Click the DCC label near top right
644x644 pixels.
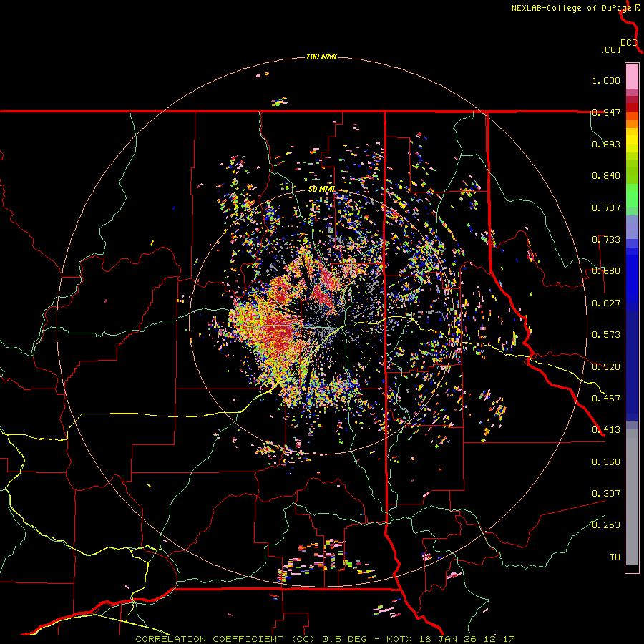coord(629,43)
